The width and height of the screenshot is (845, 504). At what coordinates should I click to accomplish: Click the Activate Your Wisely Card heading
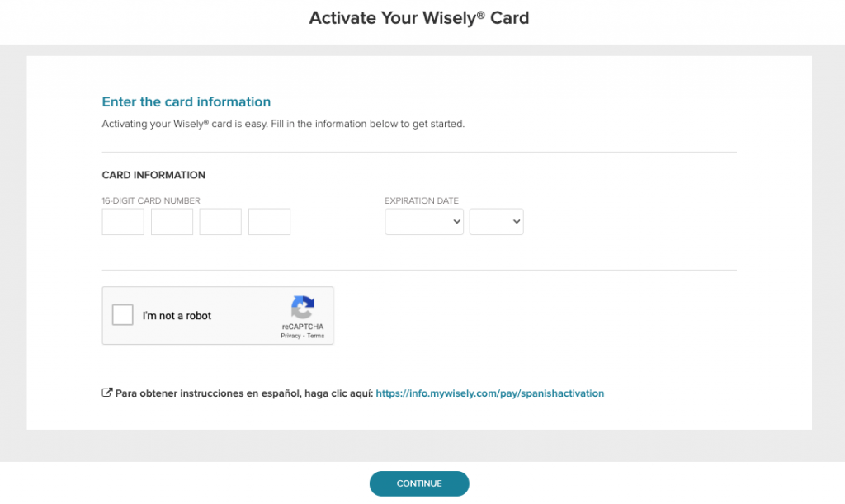point(418,17)
